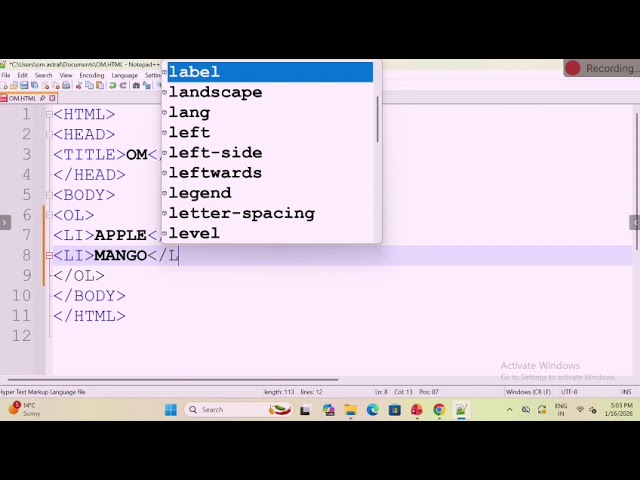Open the View menu
The image size is (640, 480).
click(x=66, y=76)
